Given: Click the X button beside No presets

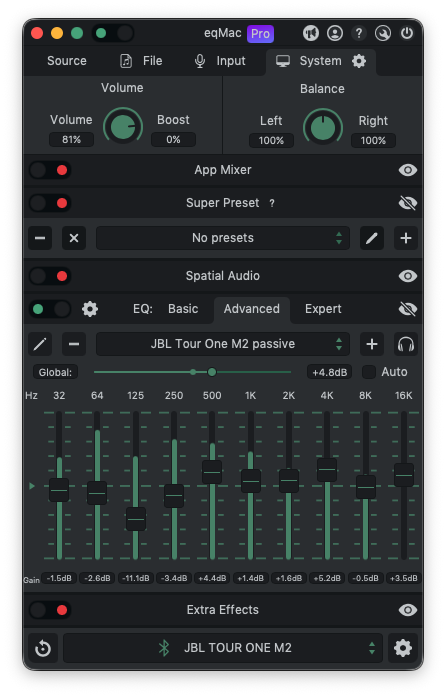Looking at the screenshot, I should tap(74, 238).
